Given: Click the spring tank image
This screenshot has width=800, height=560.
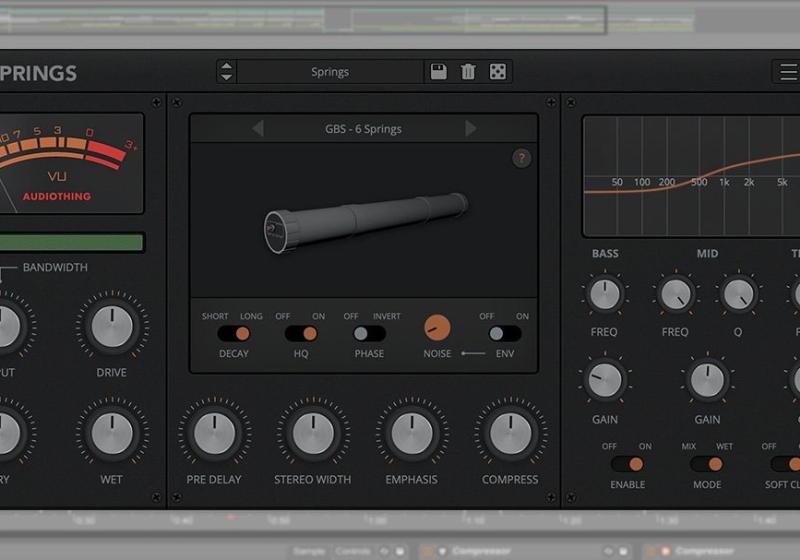Looking at the screenshot, I should (x=365, y=222).
